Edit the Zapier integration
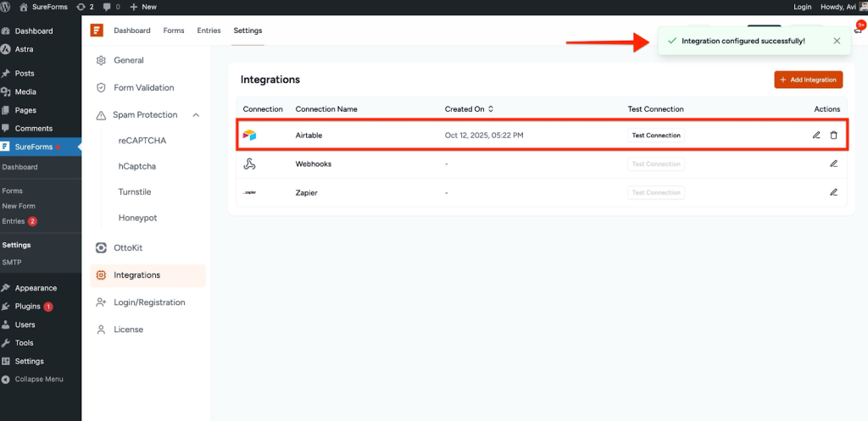 (x=834, y=192)
